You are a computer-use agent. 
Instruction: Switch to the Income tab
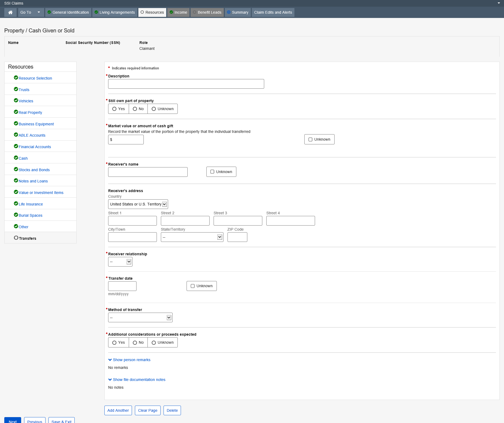178,12
